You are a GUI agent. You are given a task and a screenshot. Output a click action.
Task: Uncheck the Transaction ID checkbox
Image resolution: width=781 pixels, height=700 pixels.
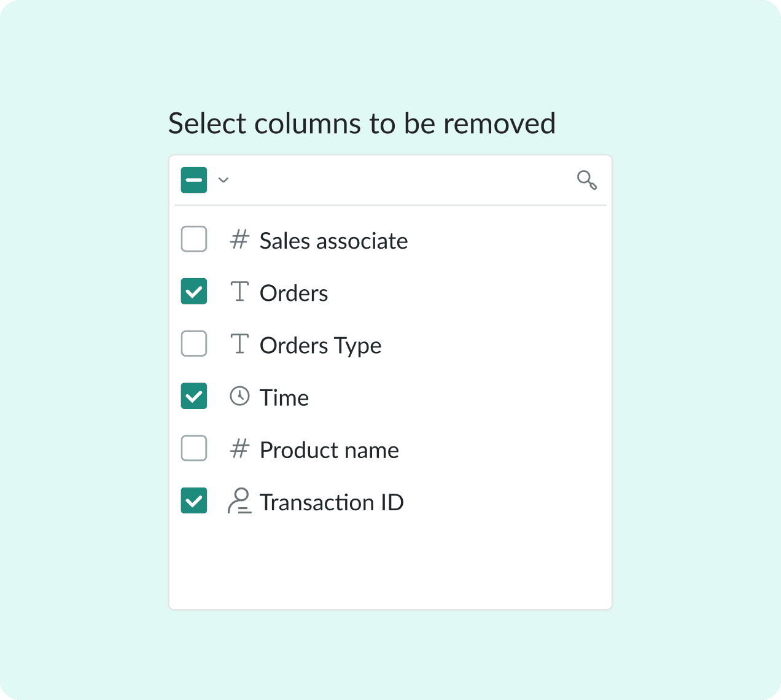point(194,500)
